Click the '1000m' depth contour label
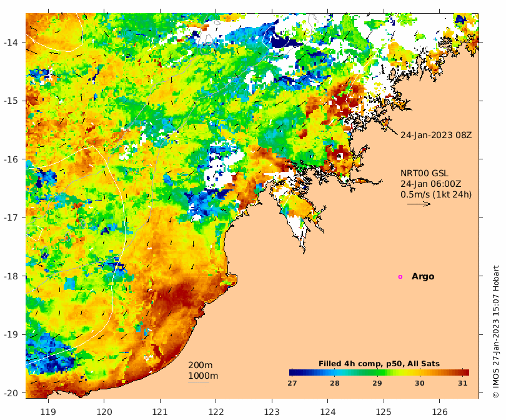The height and width of the screenshot is (420, 506). (203, 376)
